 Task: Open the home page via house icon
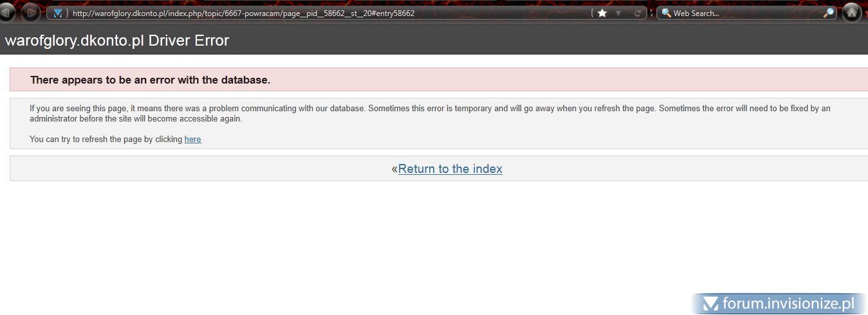click(x=851, y=12)
